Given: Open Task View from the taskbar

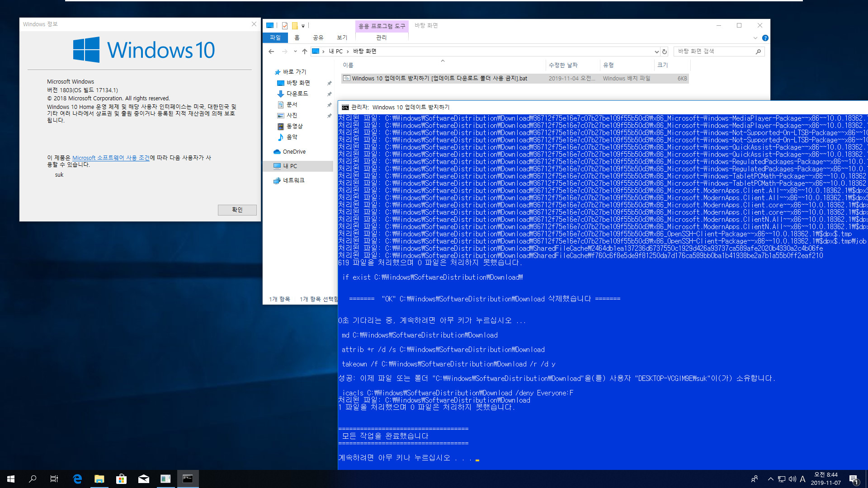Looking at the screenshot, I should pyautogui.click(x=54, y=479).
